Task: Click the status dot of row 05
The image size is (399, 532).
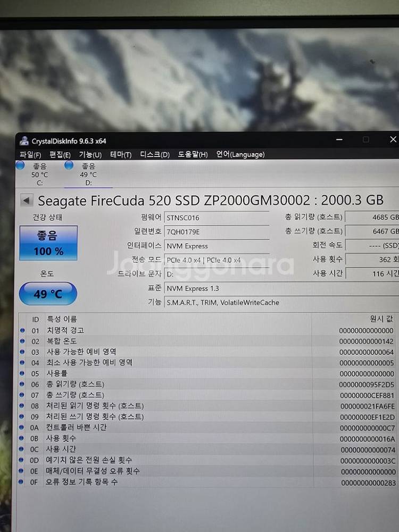Action: click(x=22, y=373)
